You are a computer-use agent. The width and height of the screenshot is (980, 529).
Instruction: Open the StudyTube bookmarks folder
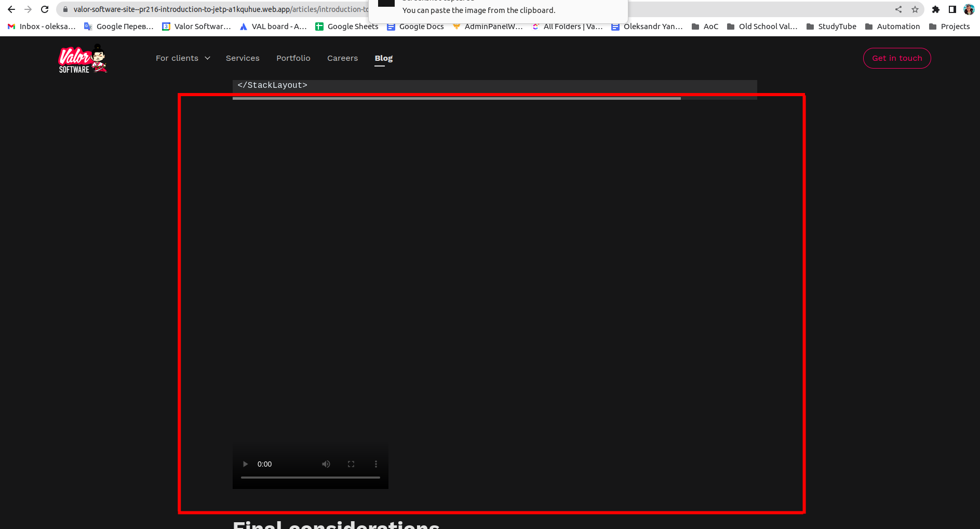pyautogui.click(x=831, y=27)
